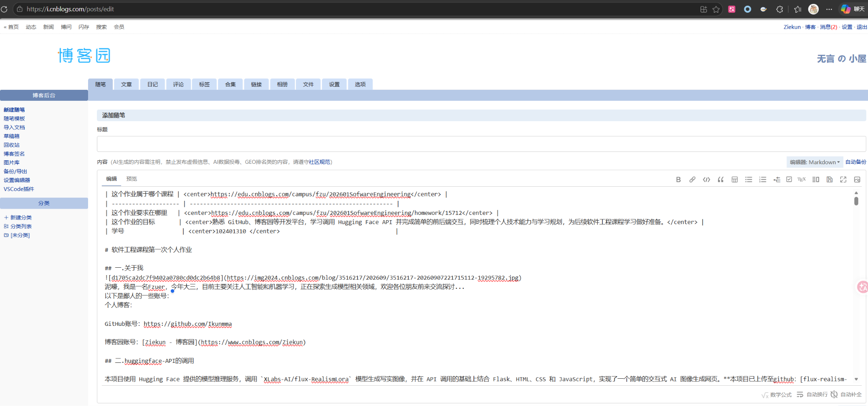Insert a blockquote with the quote icon

[x=720, y=180]
